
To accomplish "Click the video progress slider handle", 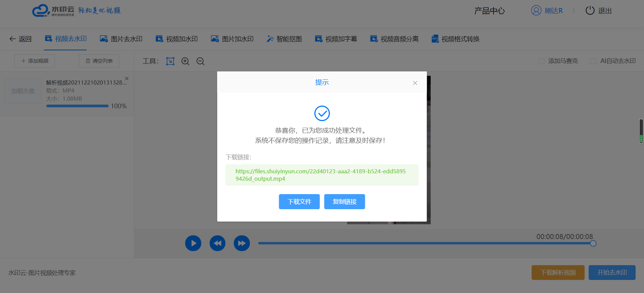I will coord(593,243).
